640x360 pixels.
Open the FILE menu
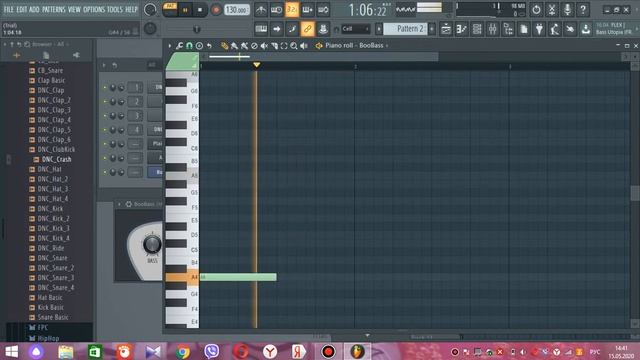tap(9, 9)
